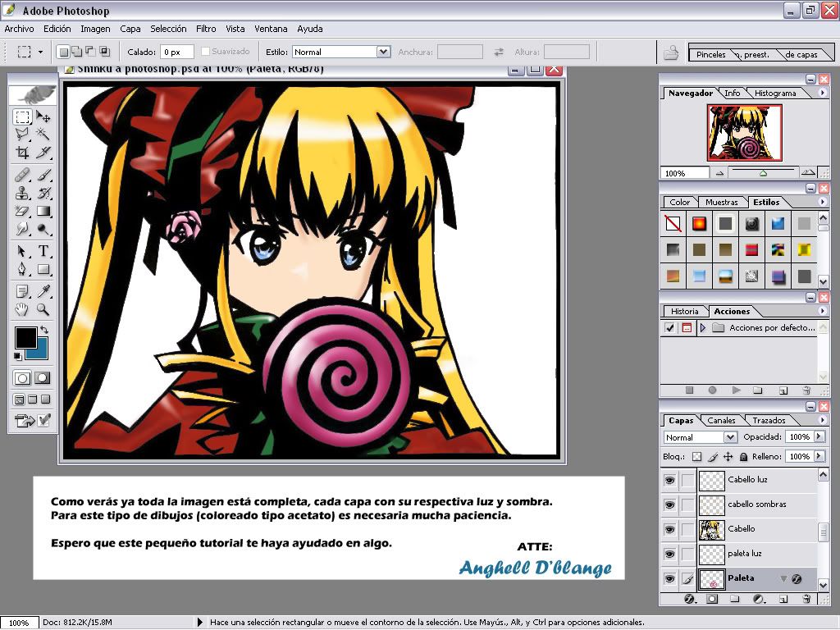Image resolution: width=840 pixels, height=630 pixels.
Task: Select the Type tool
Action: point(43,251)
